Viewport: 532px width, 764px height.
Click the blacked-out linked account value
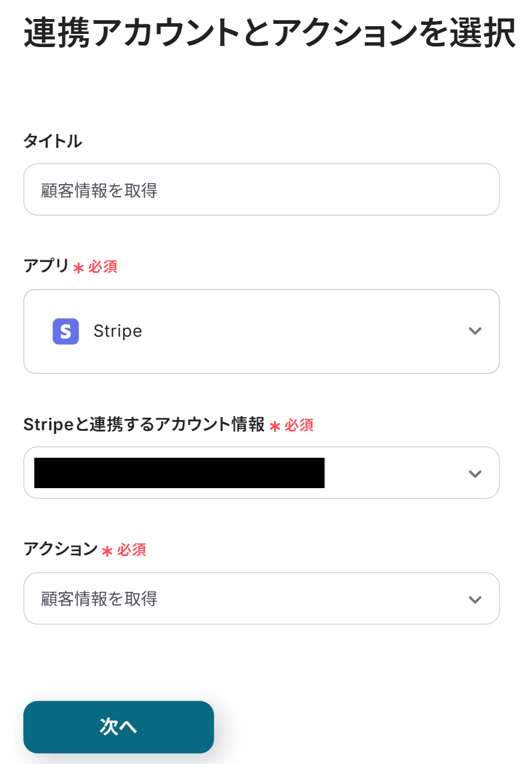[179, 473]
